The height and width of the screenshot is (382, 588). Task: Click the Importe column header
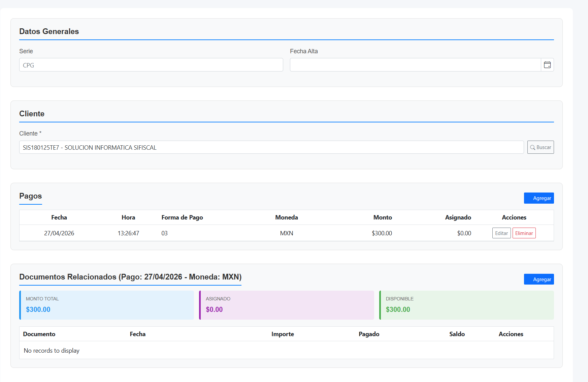point(283,334)
